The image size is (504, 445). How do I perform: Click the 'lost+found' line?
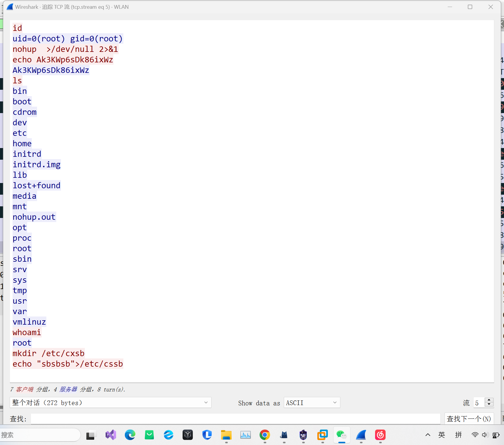[x=36, y=185]
